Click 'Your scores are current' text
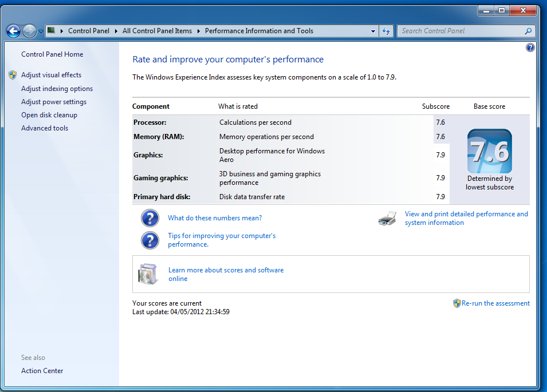Screen dimensions: 547x392 (167, 303)
